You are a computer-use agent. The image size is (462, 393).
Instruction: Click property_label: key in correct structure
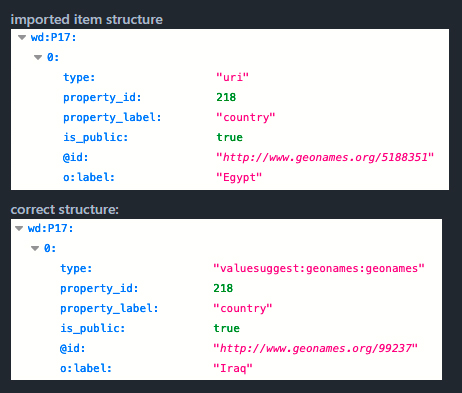(109, 308)
